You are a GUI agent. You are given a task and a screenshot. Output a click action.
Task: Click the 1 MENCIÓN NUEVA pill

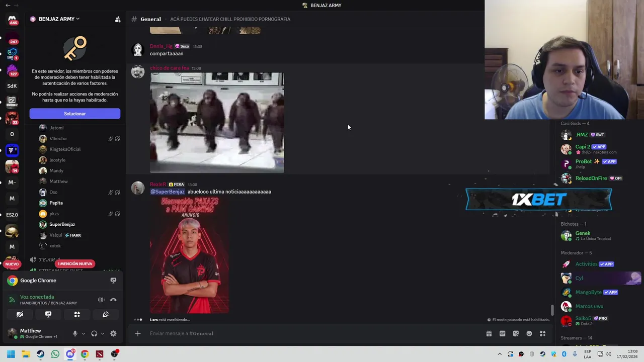pyautogui.click(x=75, y=263)
